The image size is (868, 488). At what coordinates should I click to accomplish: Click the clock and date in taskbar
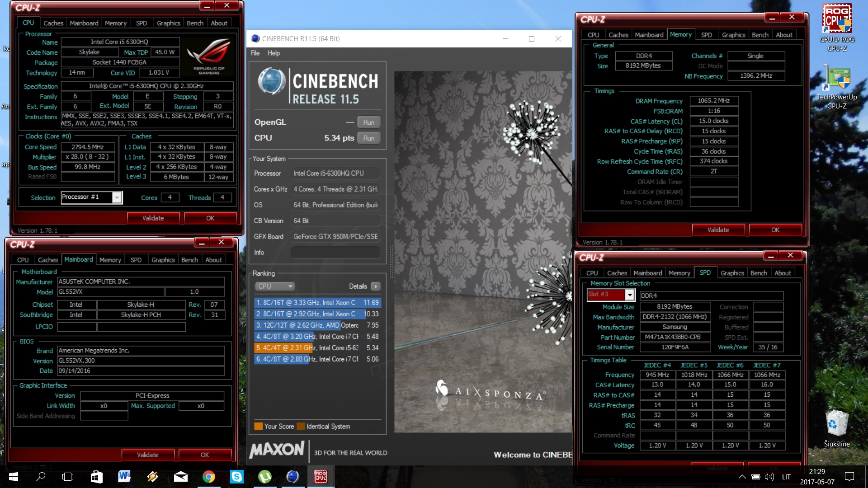click(x=817, y=477)
